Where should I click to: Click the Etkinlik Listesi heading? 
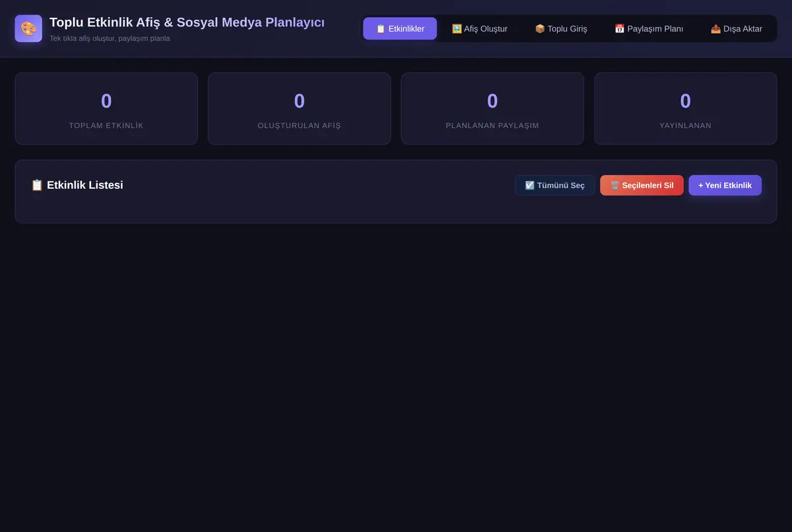pyautogui.click(x=77, y=185)
